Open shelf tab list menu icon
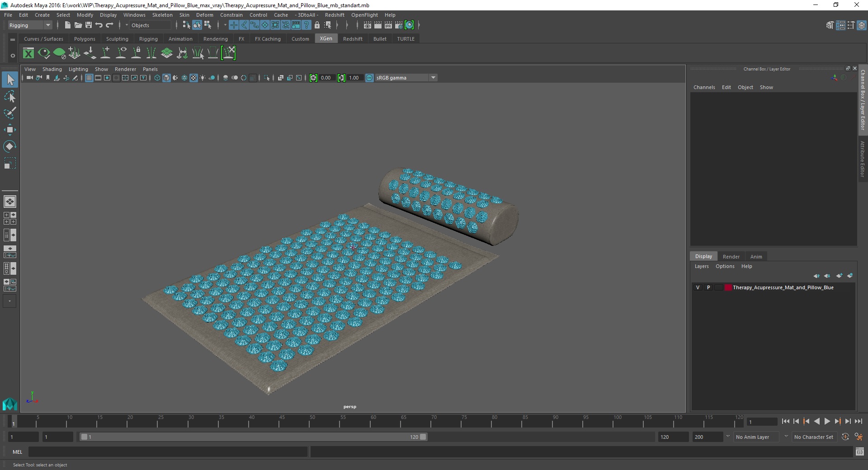 point(13,39)
